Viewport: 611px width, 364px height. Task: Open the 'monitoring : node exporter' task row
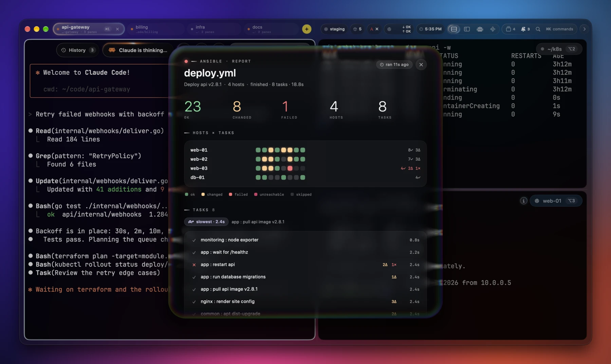point(305,240)
